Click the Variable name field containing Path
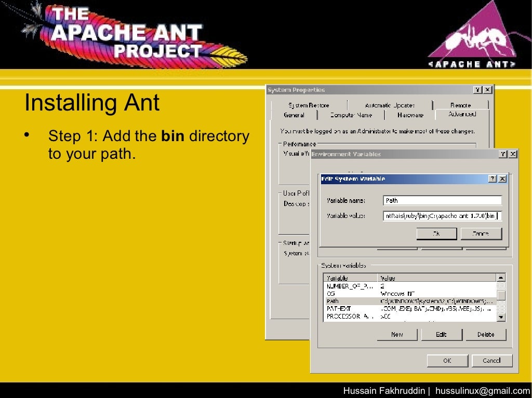Image resolution: width=532 pixels, height=398 pixels. [442, 200]
